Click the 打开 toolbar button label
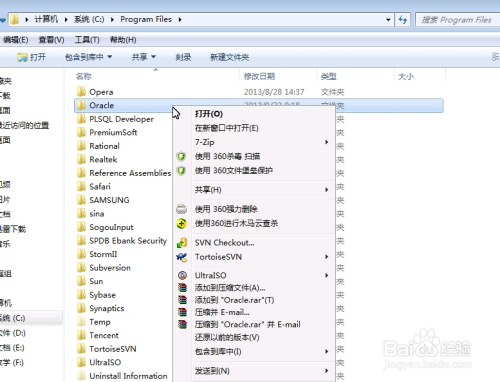This screenshot has height=382, width=500. (x=38, y=57)
